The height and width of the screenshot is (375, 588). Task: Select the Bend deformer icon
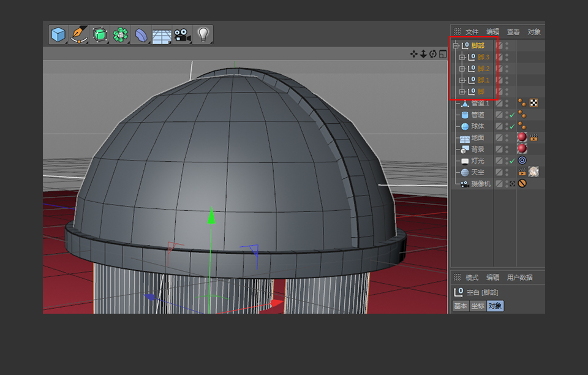tap(141, 35)
